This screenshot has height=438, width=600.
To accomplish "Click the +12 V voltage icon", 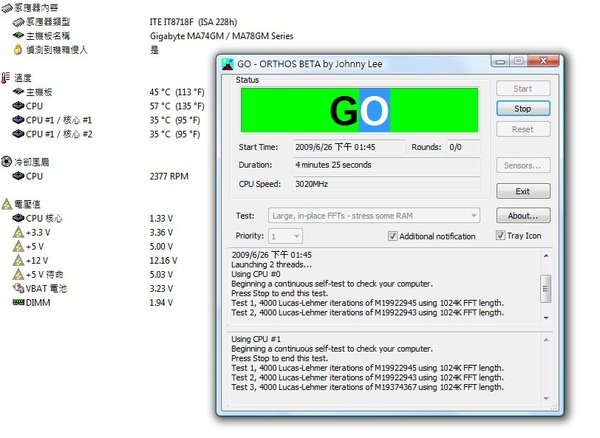I will 18,261.
